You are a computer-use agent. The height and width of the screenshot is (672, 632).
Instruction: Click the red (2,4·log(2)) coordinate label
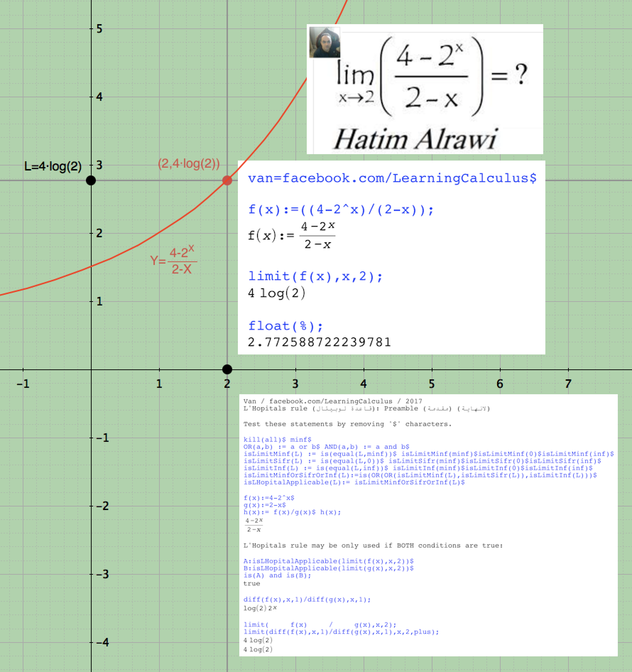tap(189, 164)
